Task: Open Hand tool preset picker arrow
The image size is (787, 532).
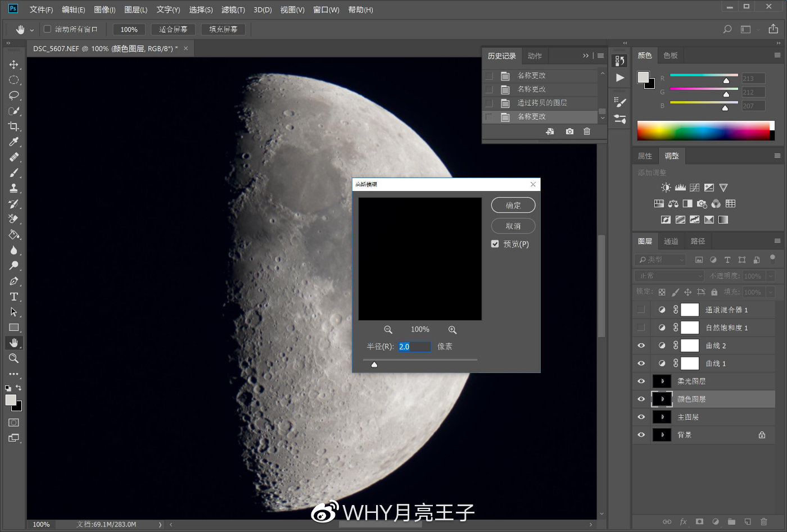Action: [31, 30]
